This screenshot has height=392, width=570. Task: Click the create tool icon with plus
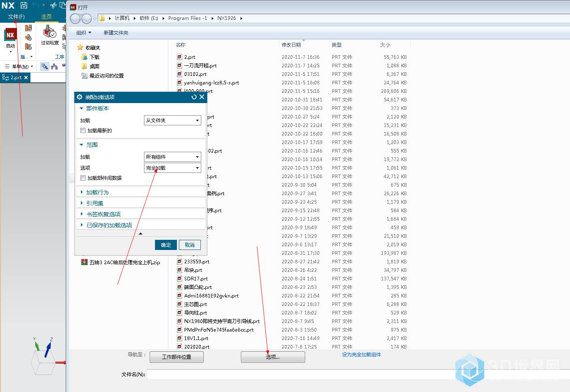[x=28, y=28]
